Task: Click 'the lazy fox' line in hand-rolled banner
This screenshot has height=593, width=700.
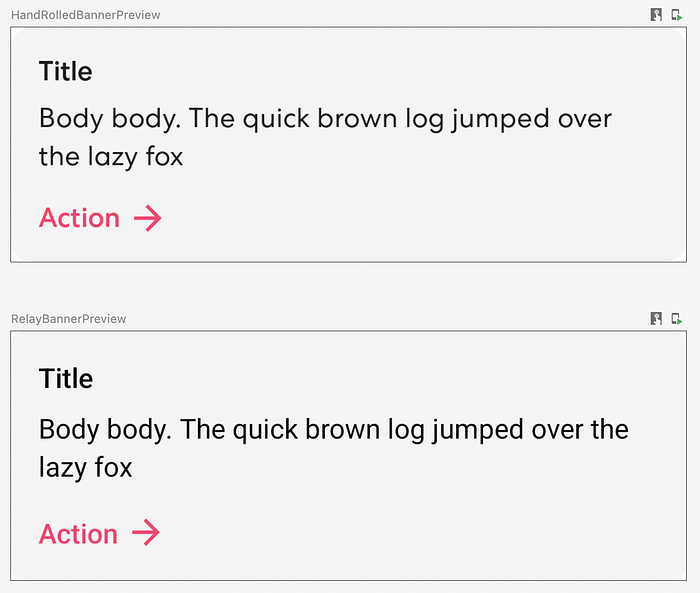Action: tap(110, 157)
